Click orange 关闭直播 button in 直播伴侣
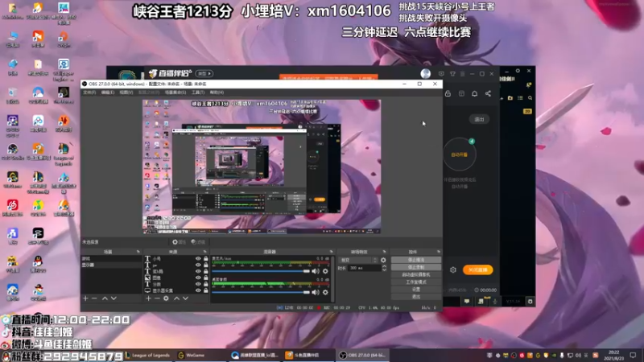 [x=477, y=269]
